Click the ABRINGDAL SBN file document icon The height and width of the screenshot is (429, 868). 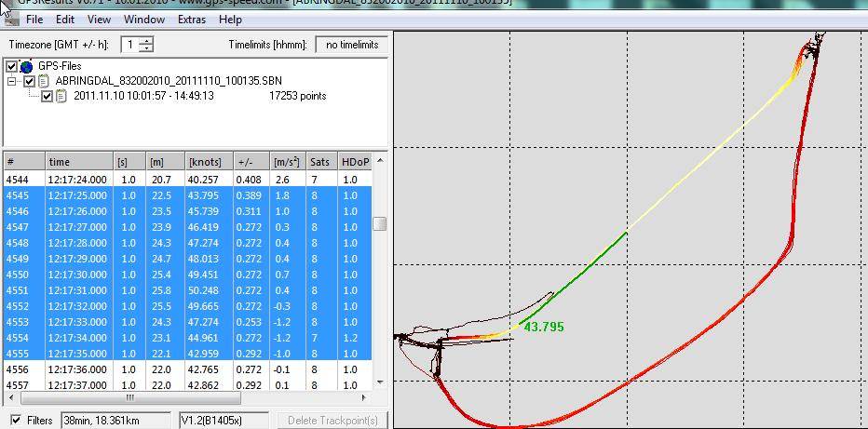(44, 82)
